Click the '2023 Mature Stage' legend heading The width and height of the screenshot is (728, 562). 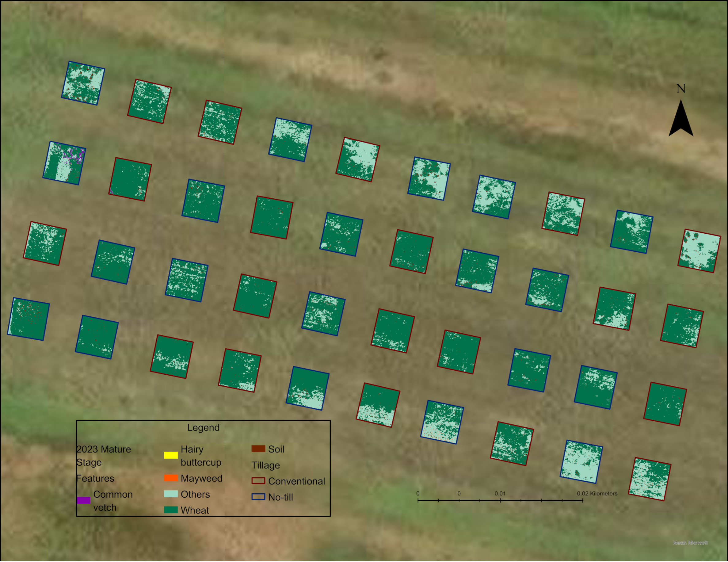(x=104, y=456)
